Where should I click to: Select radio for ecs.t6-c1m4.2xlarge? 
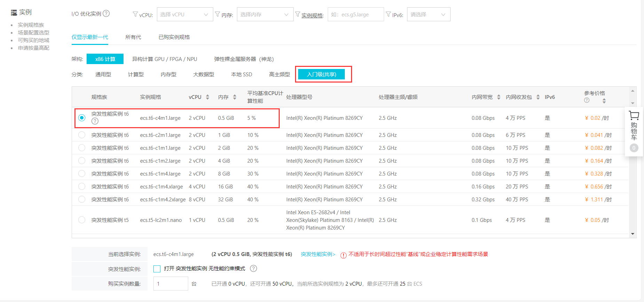pos(82,199)
